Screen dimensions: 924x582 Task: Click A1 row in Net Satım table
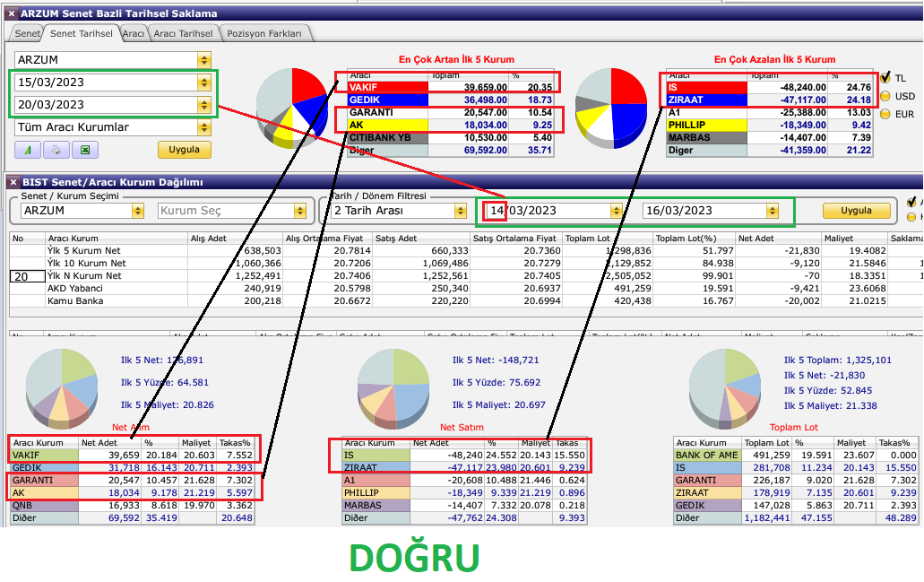click(464, 480)
